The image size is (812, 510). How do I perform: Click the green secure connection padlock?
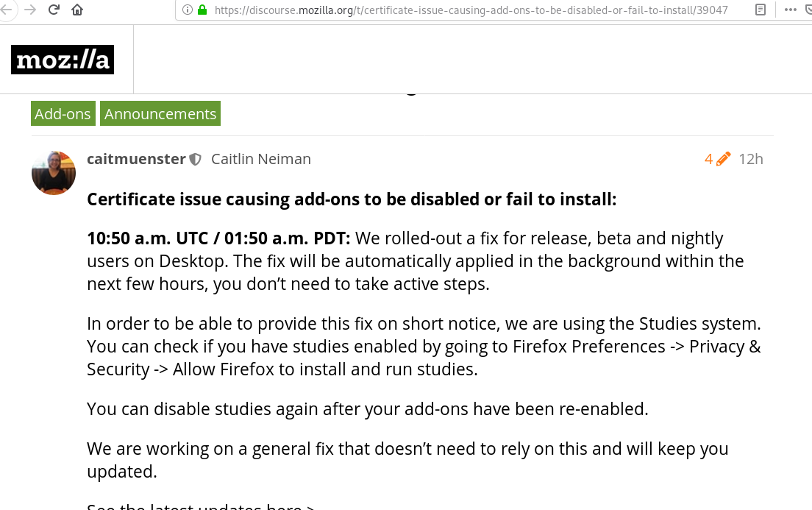tap(202, 10)
